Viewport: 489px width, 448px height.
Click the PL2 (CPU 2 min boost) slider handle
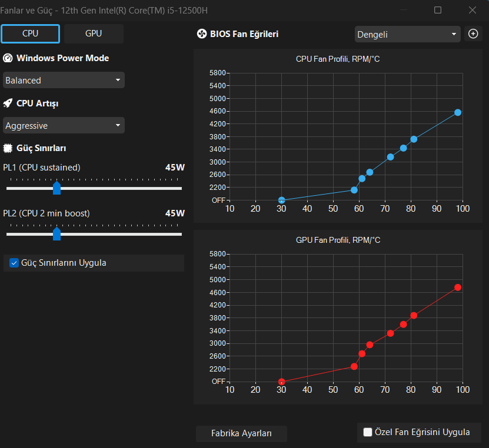tap(56, 233)
